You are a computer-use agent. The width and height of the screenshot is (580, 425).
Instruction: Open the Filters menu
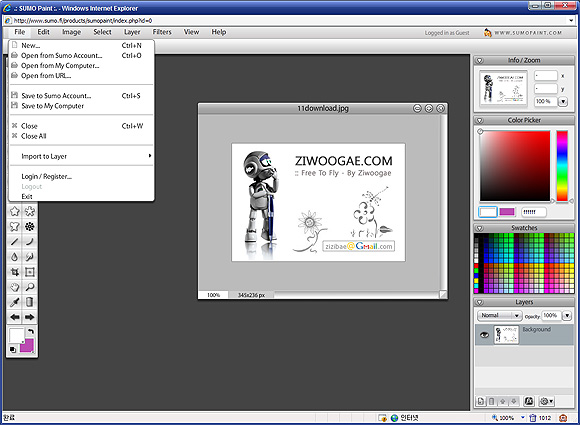(162, 32)
